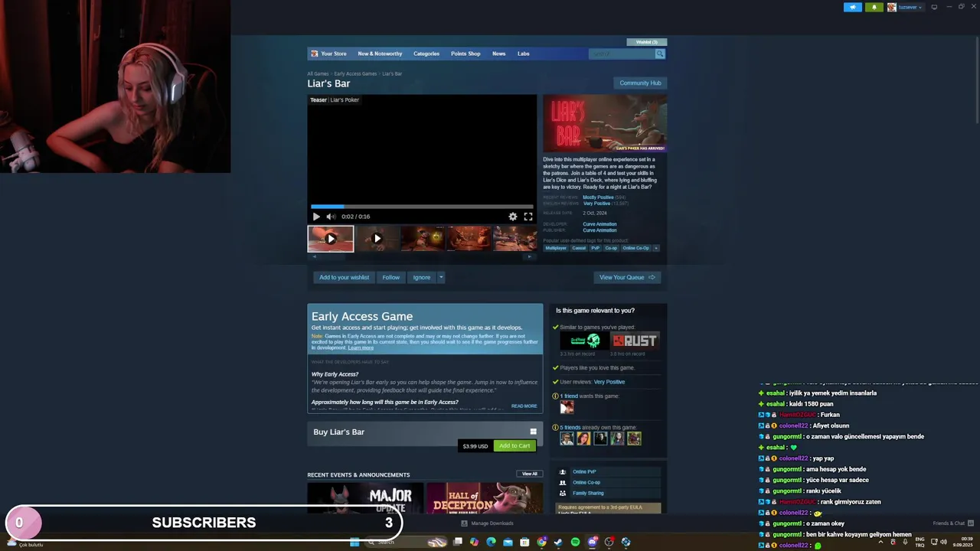Image resolution: width=980 pixels, height=551 pixels.
Task: Open the Categories menu
Action: (426, 54)
